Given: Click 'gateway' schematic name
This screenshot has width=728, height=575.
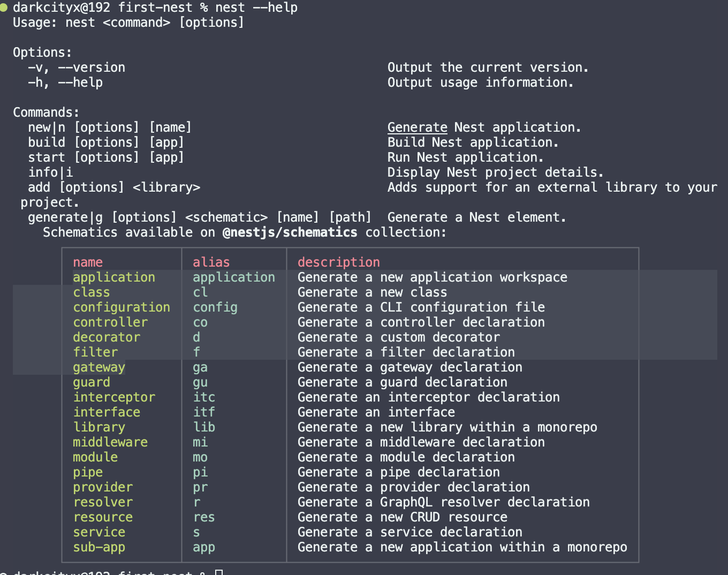Looking at the screenshot, I should (99, 367).
